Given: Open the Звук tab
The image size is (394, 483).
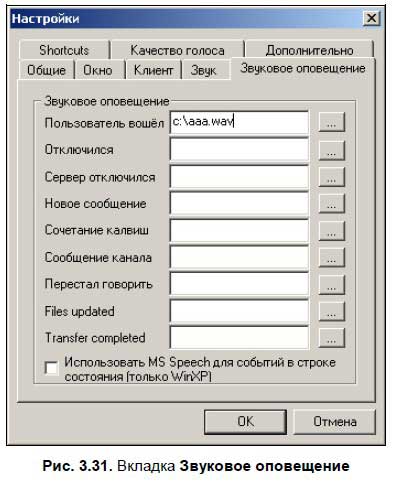Looking at the screenshot, I should click(x=203, y=70).
